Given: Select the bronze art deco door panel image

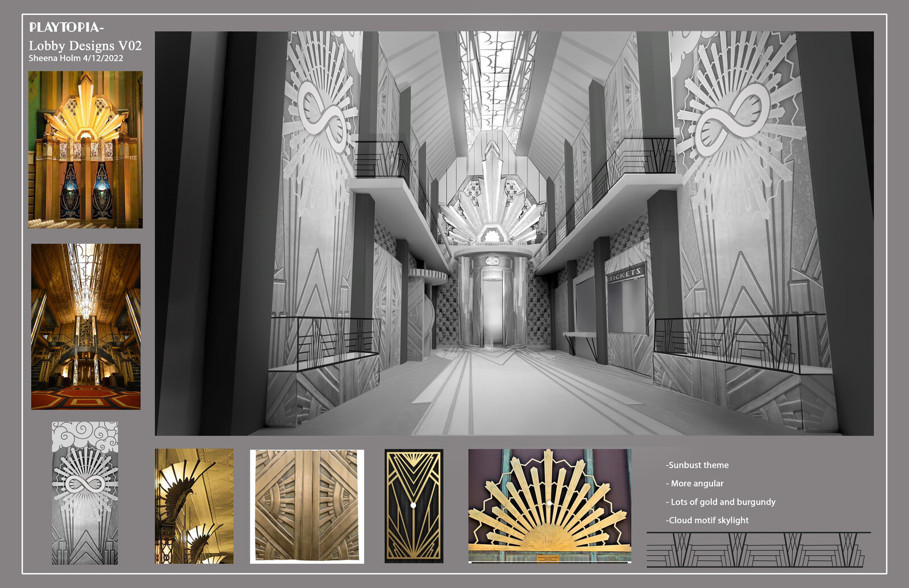Looking at the screenshot, I should pyautogui.click(x=307, y=506).
